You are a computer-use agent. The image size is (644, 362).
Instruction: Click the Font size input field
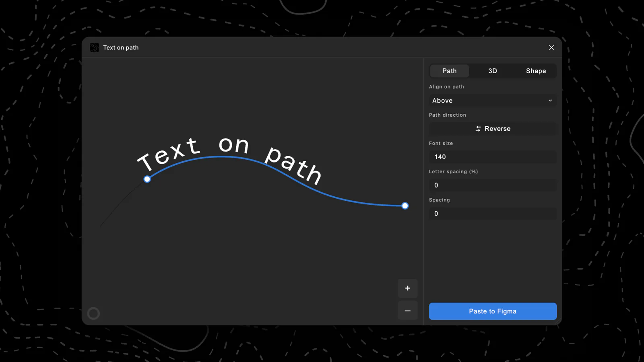coord(493,157)
